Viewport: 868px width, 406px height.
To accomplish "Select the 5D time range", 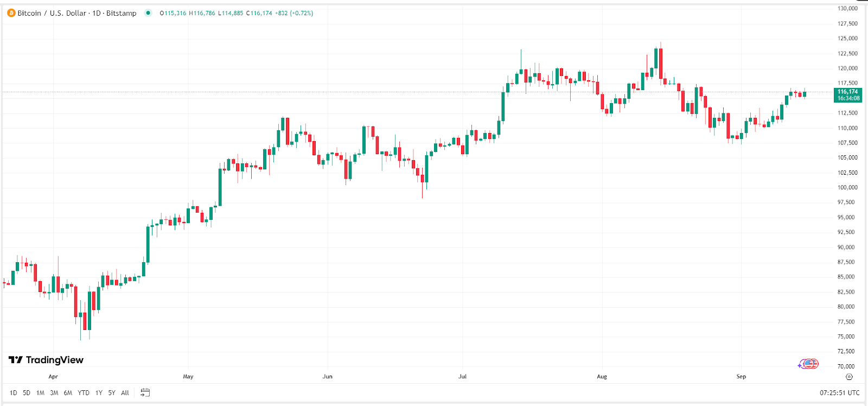I will coord(27,393).
